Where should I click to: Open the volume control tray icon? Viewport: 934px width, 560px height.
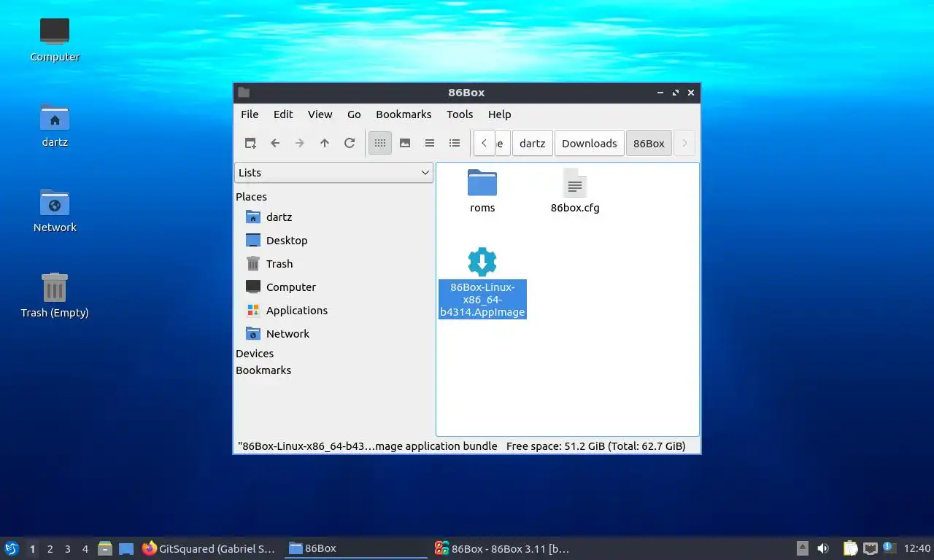(x=823, y=548)
